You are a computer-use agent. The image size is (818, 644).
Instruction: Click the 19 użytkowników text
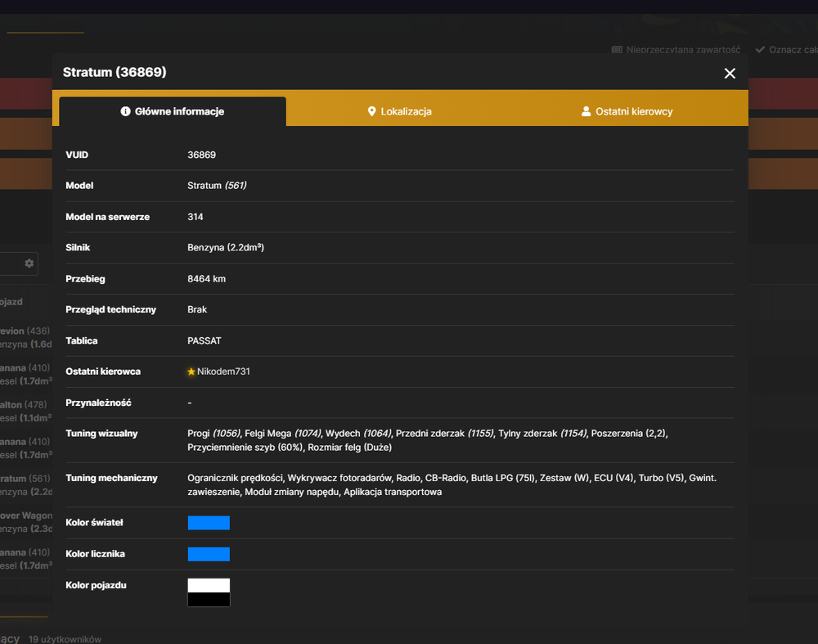tap(65, 639)
